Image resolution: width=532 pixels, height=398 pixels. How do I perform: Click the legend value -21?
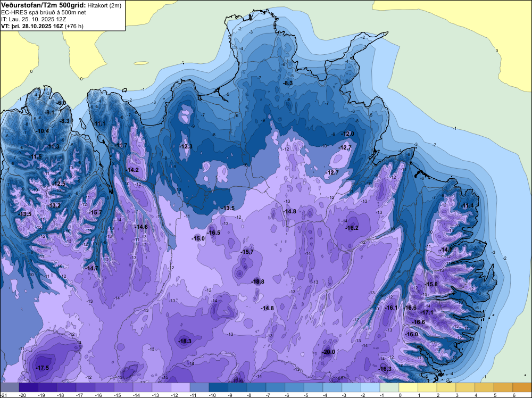pyautogui.click(x=3, y=395)
